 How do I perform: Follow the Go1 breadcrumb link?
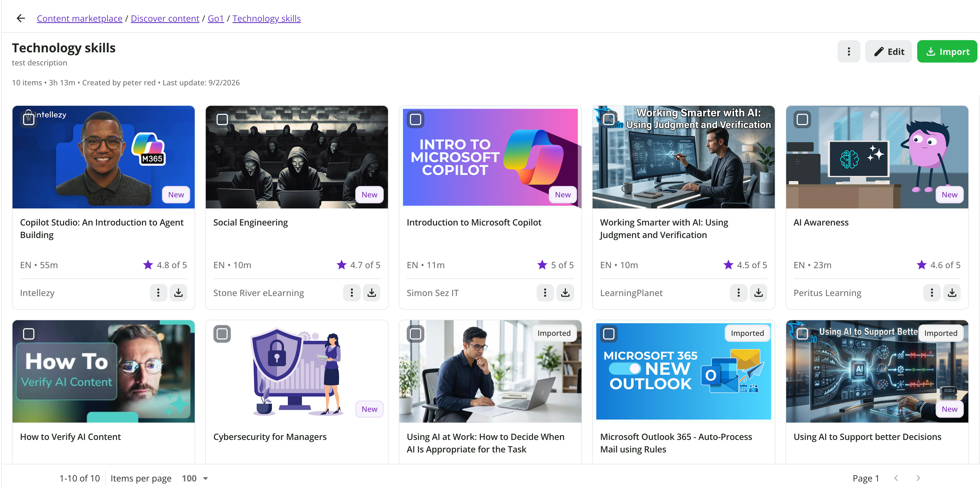216,18
